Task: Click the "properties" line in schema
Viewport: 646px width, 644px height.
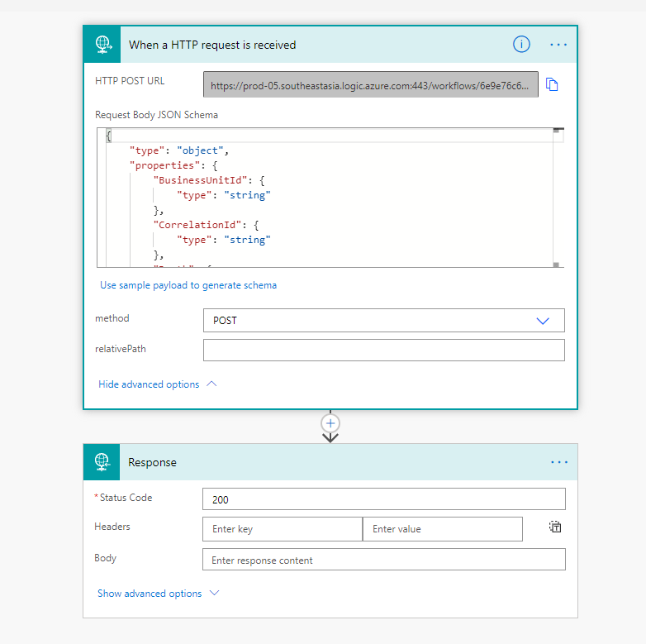Action: click(x=173, y=165)
